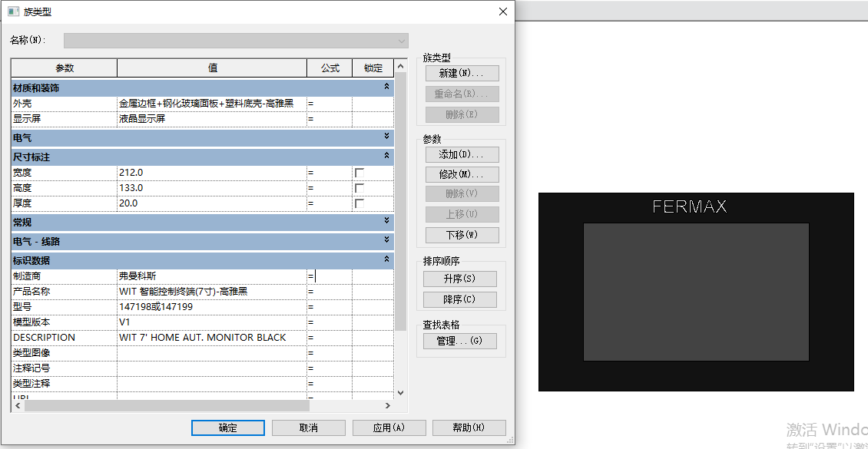Confirm with the 确定 button
The image size is (868, 449).
(228, 428)
